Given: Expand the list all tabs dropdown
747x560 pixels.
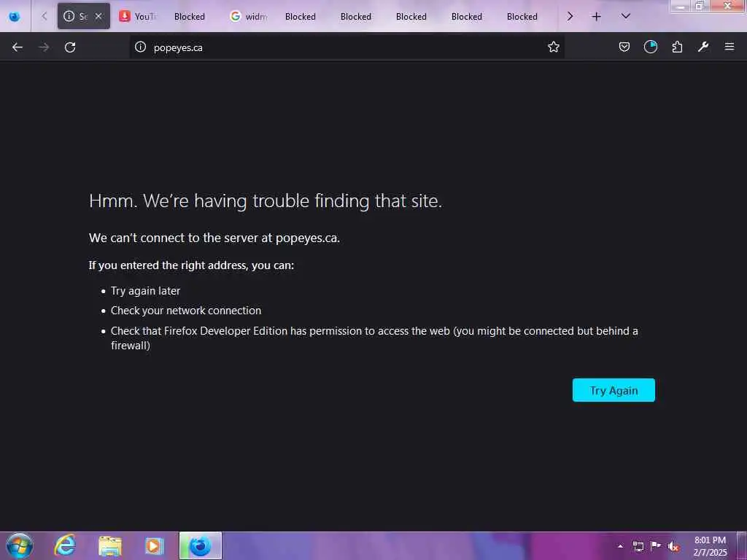Looking at the screenshot, I should pyautogui.click(x=625, y=16).
